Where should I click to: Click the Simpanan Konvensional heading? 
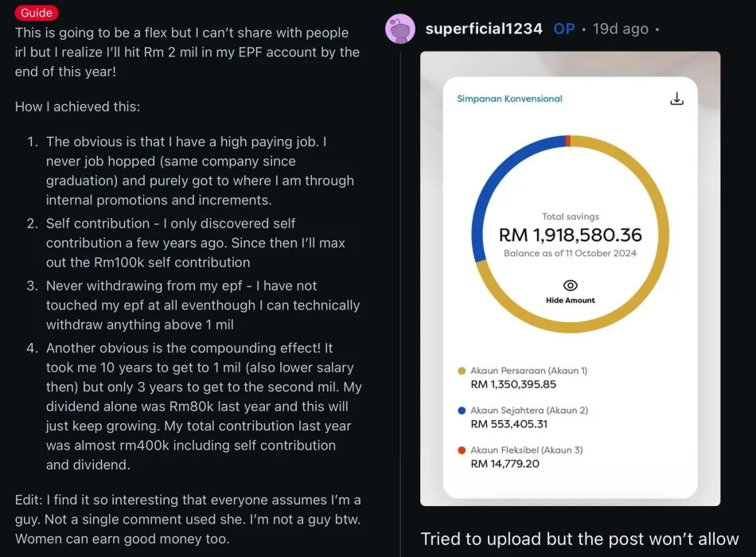coord(509,99)
